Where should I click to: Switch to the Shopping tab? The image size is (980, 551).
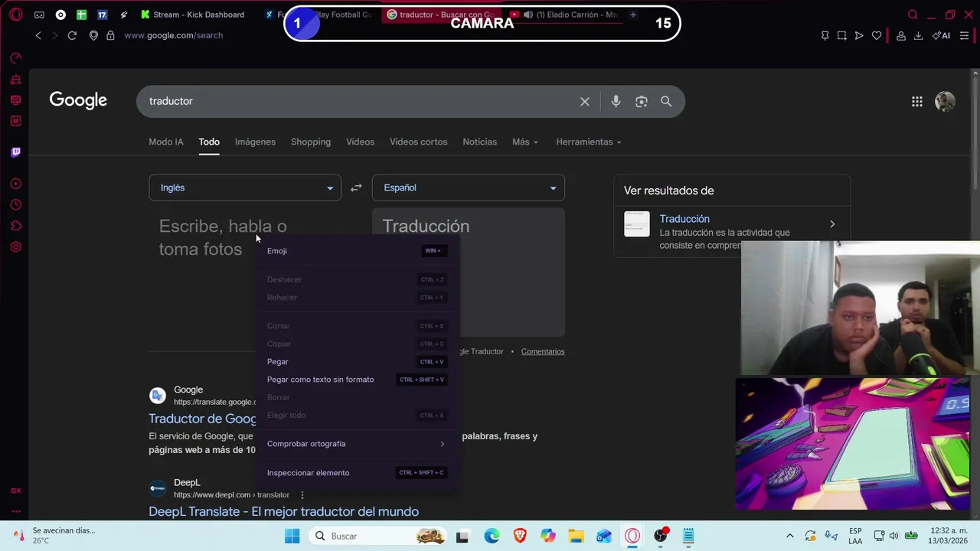(311, 142)
